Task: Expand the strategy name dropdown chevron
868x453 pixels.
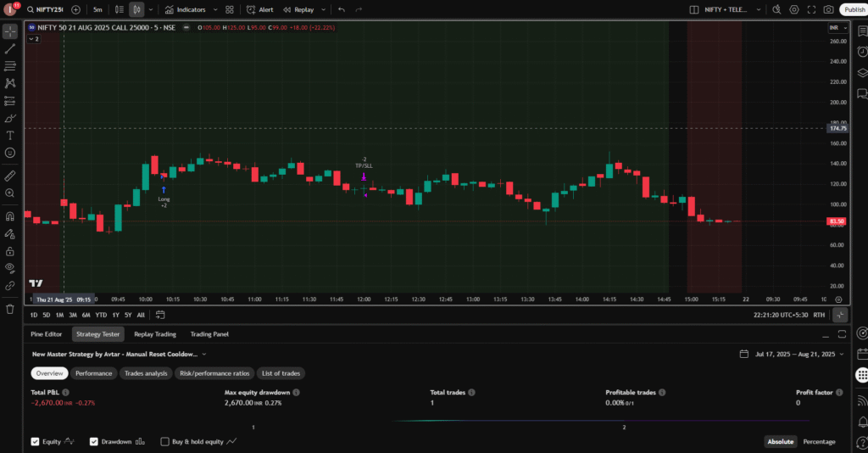Action: pyautogui.click(x=204, y=355)
